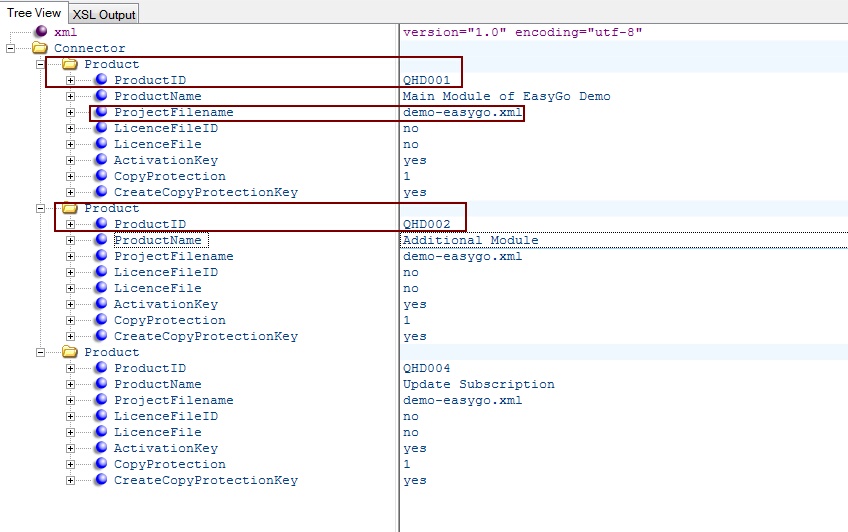Click the blue sphere icon beside ProductID QHD001

[x=100, y=80]
